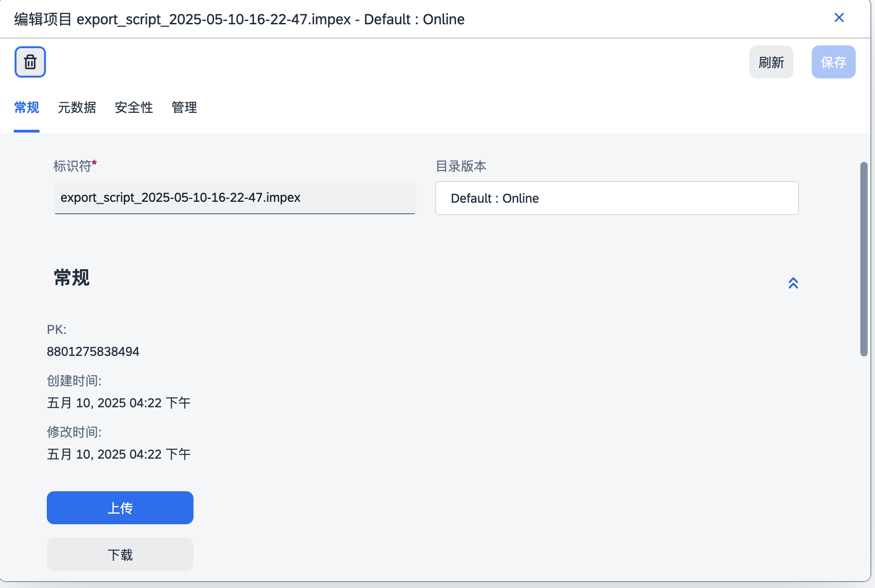Click the 创建时间: label
Screen dimensions: 875x588
pyautogui.click(x=74, y=381)
